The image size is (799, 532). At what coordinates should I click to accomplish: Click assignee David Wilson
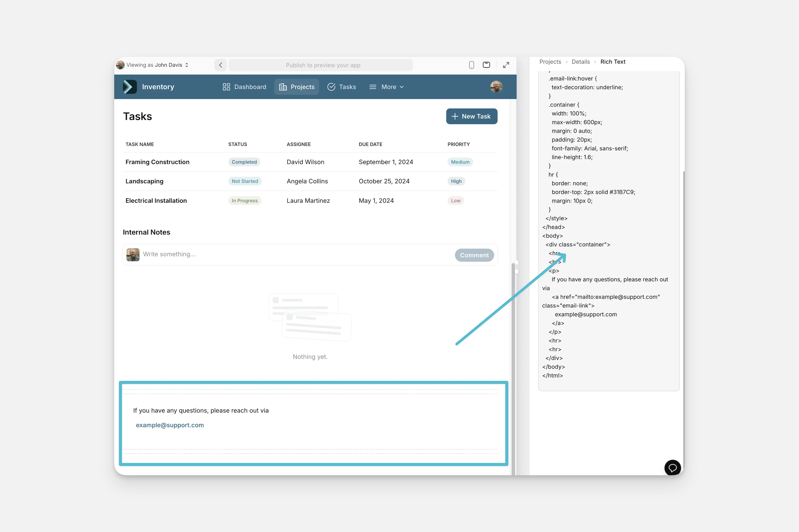click(x=305, y=162)
